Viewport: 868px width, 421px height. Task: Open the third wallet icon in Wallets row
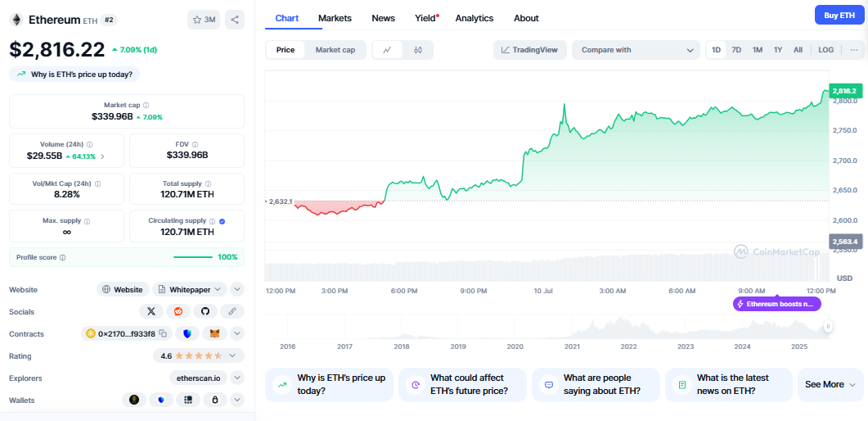coord(188,400)
